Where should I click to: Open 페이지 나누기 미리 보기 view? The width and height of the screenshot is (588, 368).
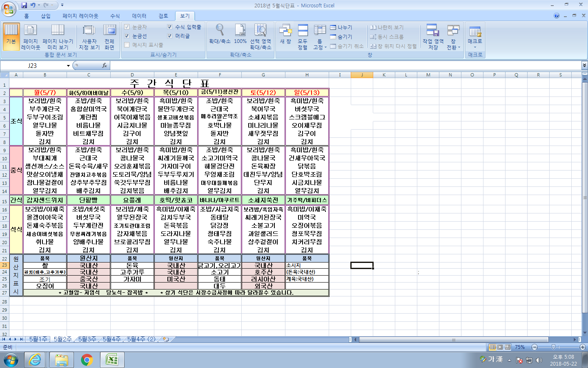coord(58,36)
